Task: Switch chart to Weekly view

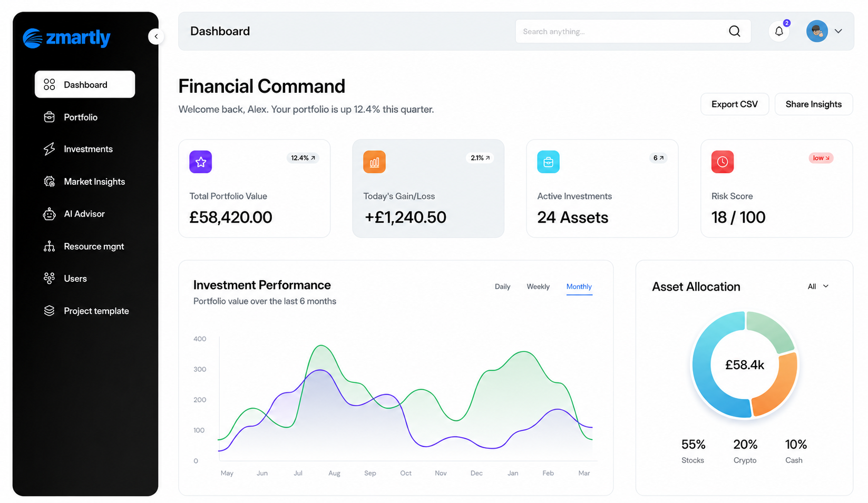Action: click(x=538, y=287)
